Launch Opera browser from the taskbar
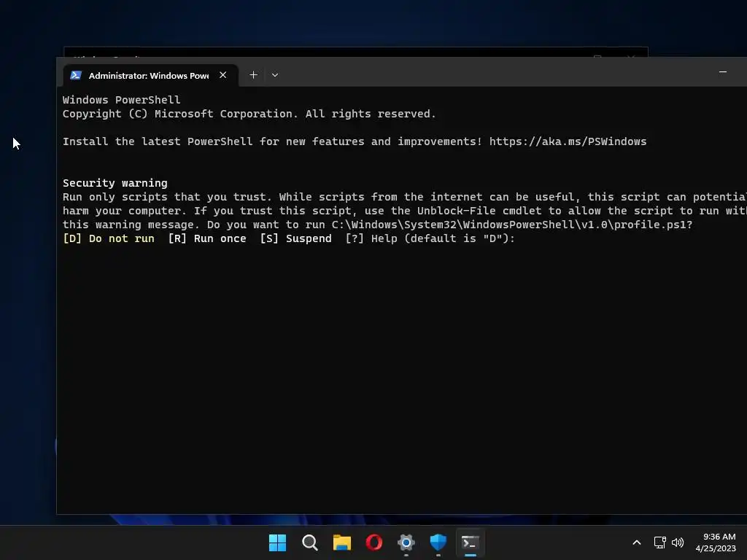This screenshot has width=747, height=560. point(374,542)
